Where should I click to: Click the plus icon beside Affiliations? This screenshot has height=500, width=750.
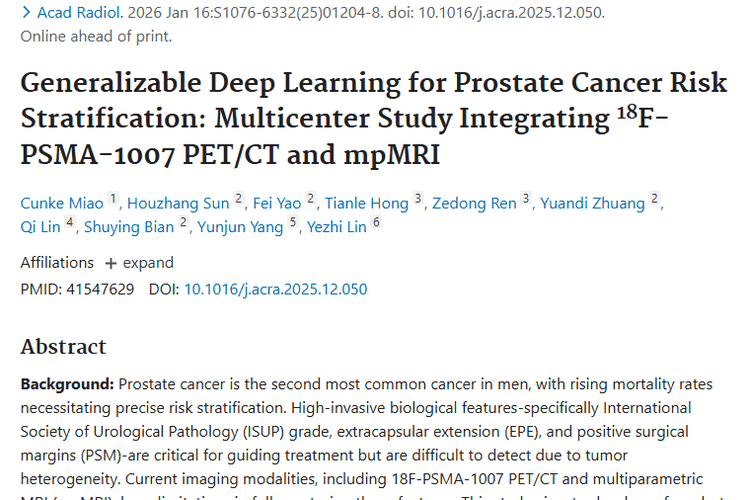pyautogui.click(x=112, y=263)
